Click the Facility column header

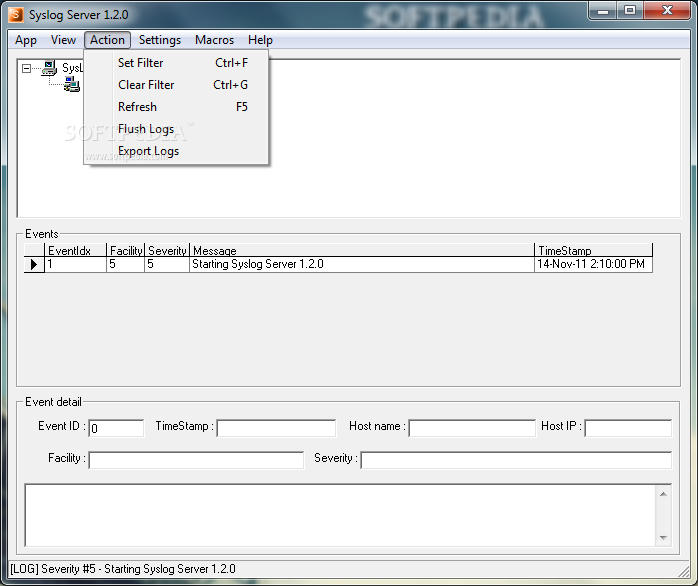(x=126, y=250)
